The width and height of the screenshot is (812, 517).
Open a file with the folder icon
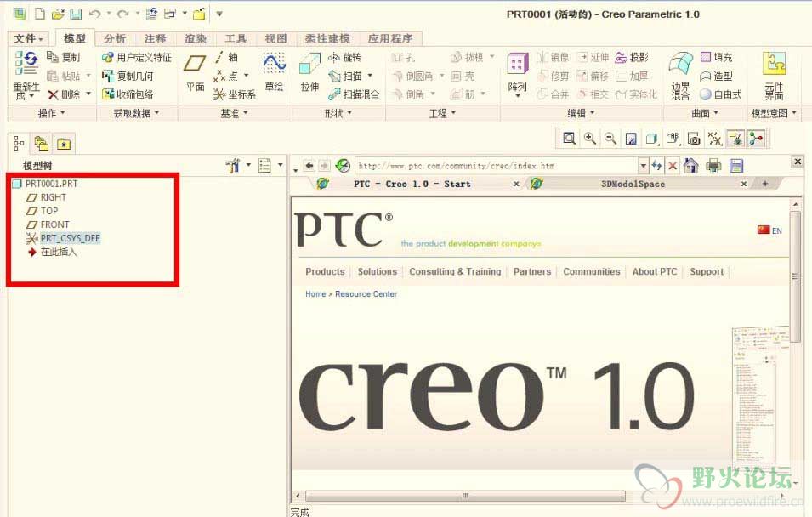coord(58,14)
